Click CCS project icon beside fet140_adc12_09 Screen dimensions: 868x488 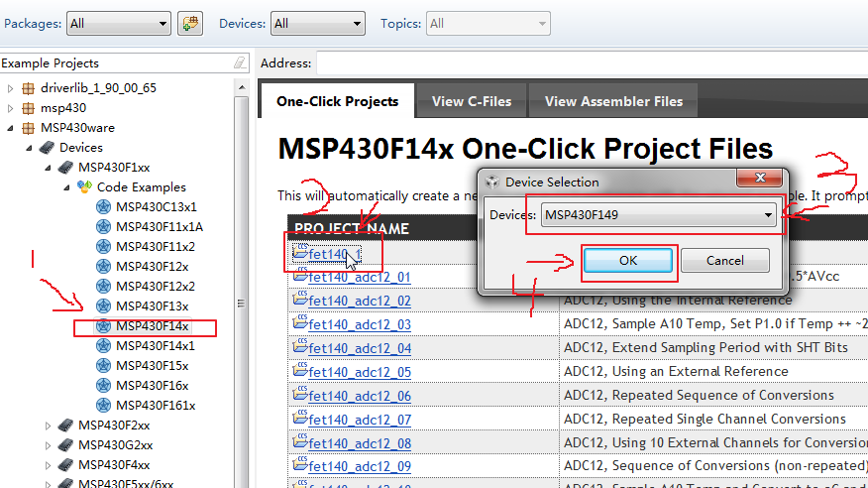tap(300, 463)
